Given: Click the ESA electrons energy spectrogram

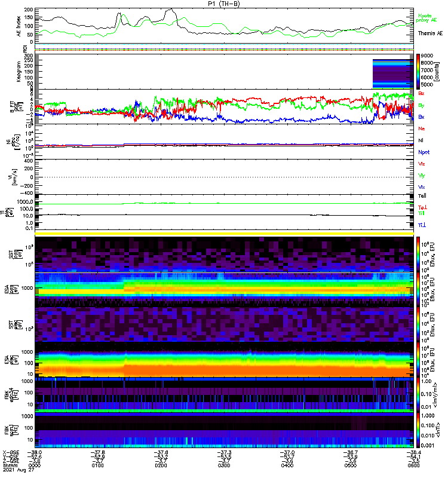Looking at the screenshot, I should click(x=225, y=360).
